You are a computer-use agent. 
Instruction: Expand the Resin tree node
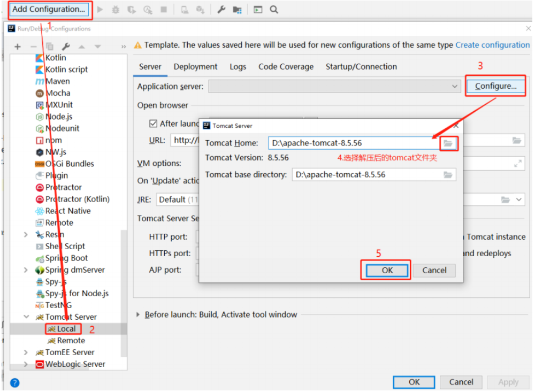(x=26, y=235)
